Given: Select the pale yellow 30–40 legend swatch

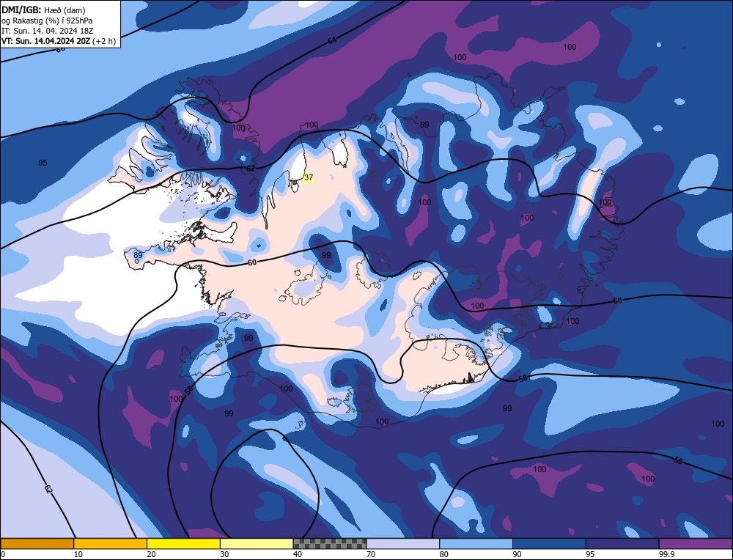Looking at the screenshot, I should pyautogui.click(x=257, y=543).
